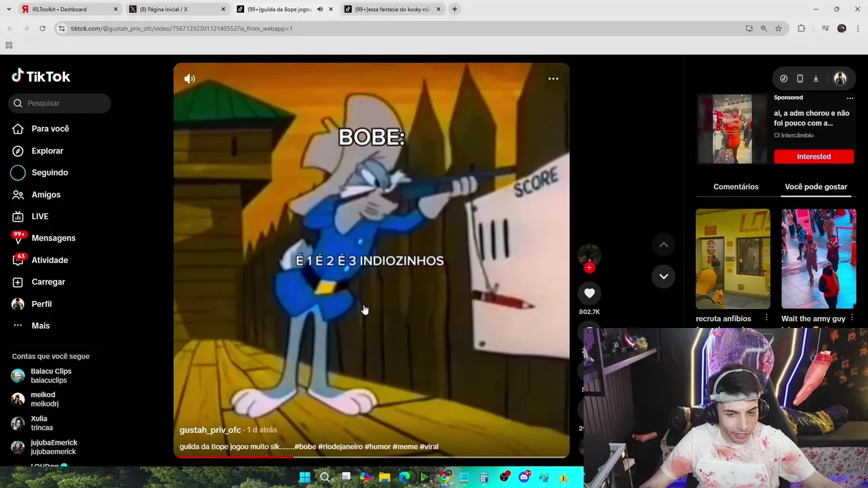Expand the tab search dropdown arrow
868x488 pixels.
[8, 9]
